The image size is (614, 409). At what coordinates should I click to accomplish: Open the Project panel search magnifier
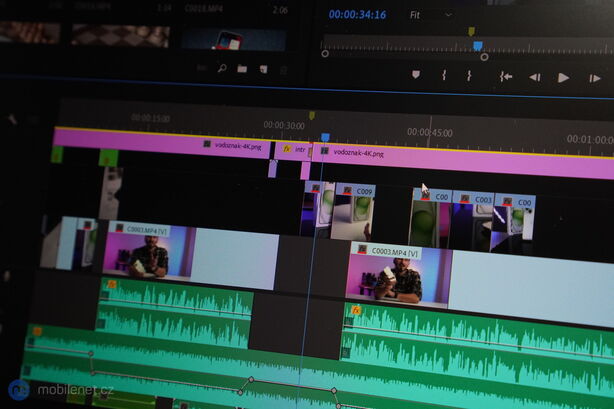tap(222, 68)
